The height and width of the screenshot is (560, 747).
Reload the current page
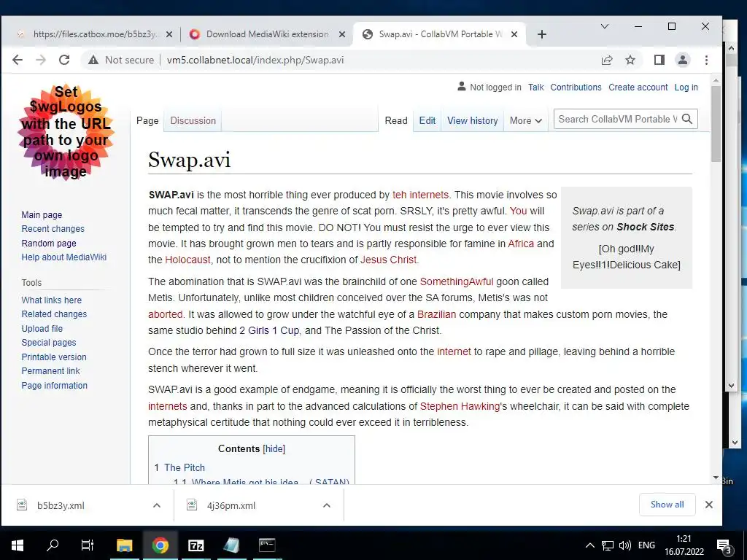pyautogui.click(x=64, y=60)
